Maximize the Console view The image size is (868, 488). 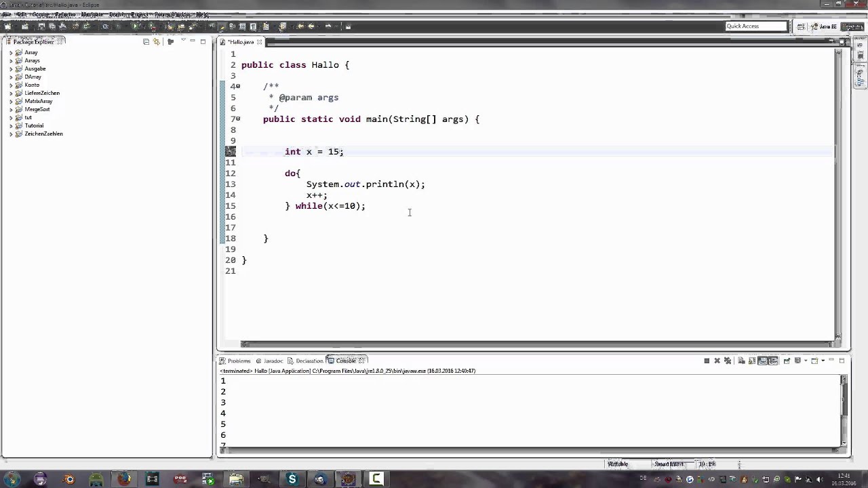coord(842,361)
